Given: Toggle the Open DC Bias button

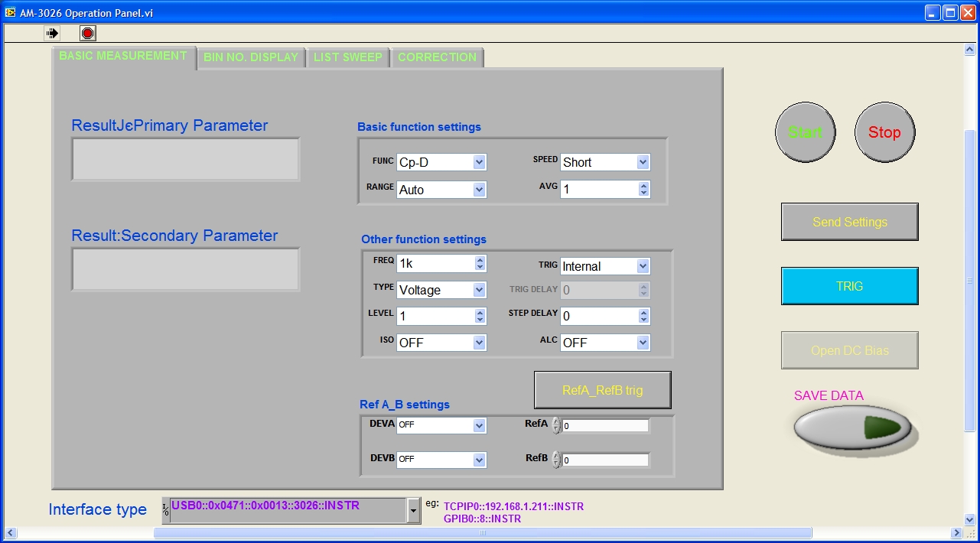Looking at the screenshot, I should (x=849, y=350).
